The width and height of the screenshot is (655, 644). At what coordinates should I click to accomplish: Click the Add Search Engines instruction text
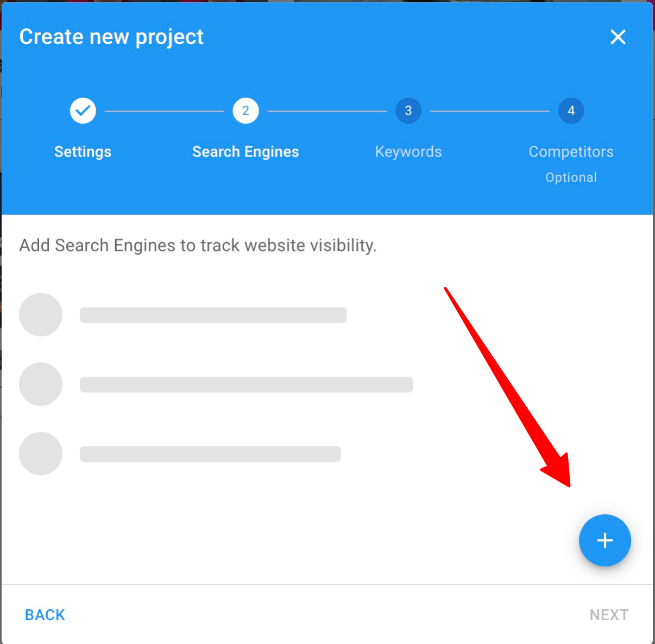coord(198,245)
